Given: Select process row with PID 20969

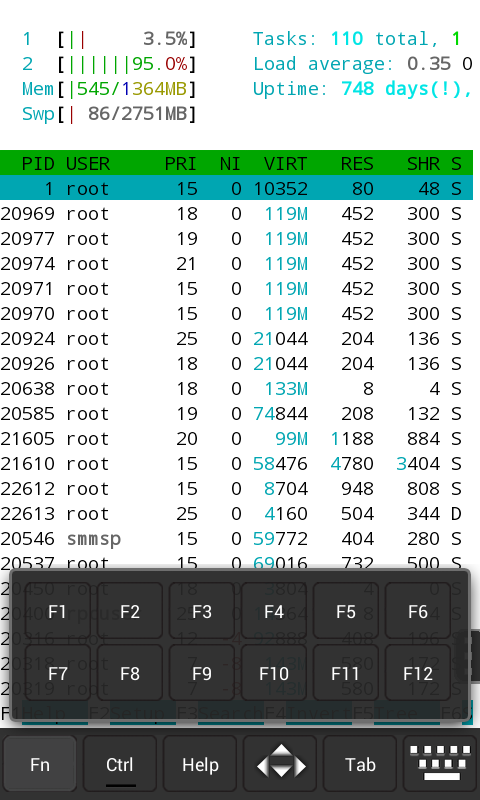Looking at the screenshot, I should pyautogui.click(x=236, y=213).
